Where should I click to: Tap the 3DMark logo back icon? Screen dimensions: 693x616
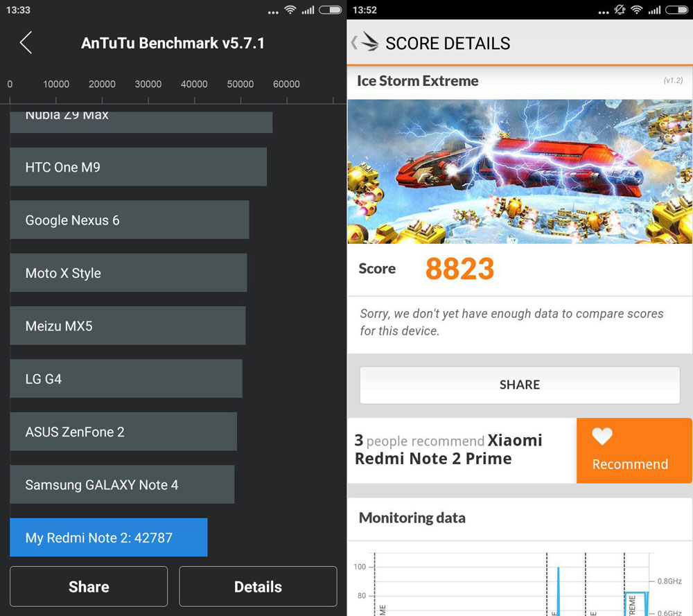365,42
